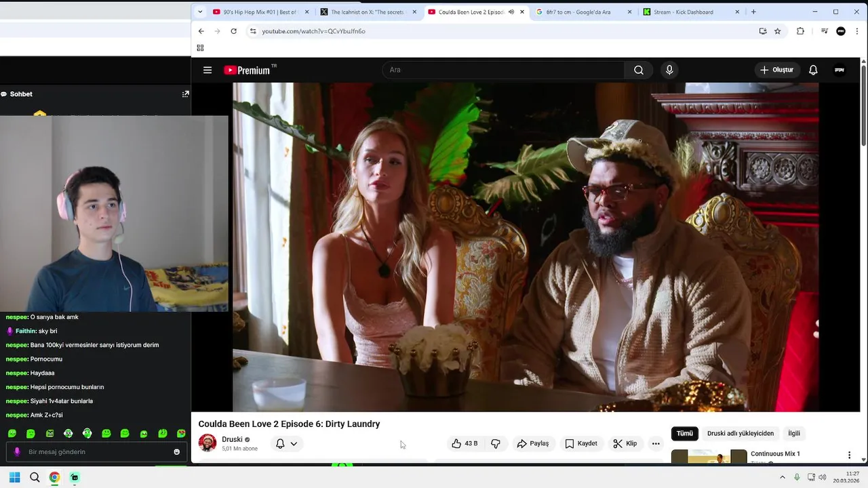
Task: Submit search with the magnifier button
Action: [x=639, y=70]
